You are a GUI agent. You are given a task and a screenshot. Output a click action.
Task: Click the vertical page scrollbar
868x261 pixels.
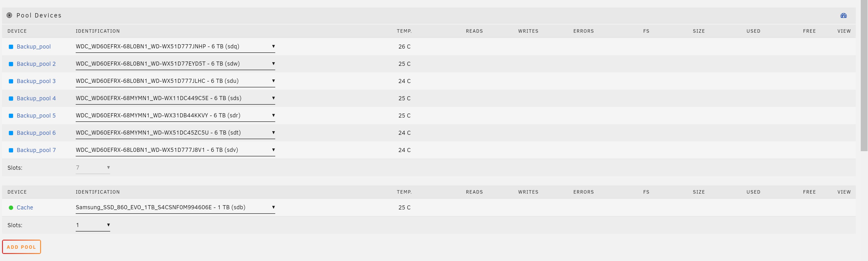tap(864, 76)
